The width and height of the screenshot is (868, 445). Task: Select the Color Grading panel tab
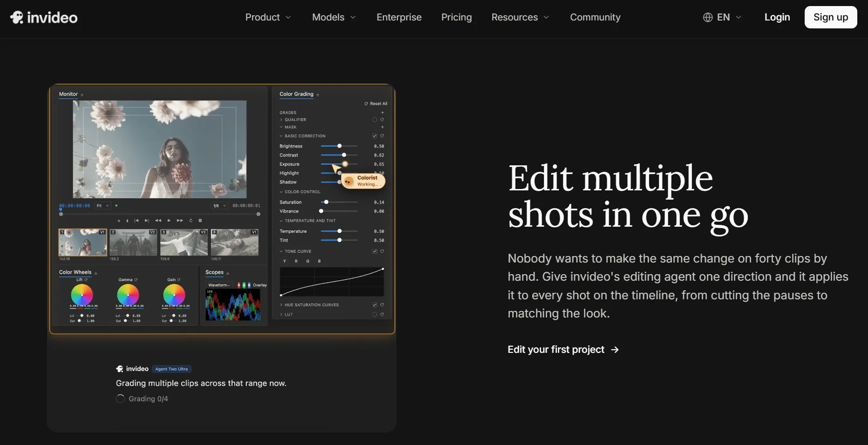point(296,94)
